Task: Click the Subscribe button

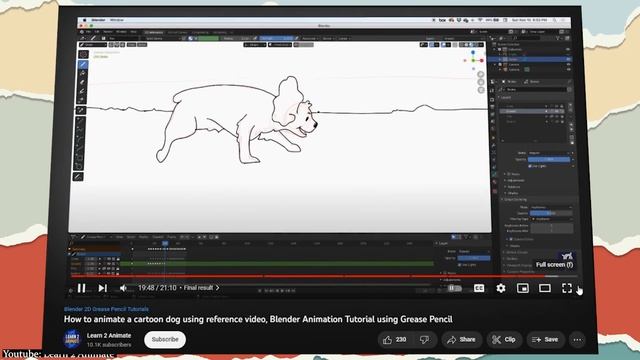Action: 165,340
